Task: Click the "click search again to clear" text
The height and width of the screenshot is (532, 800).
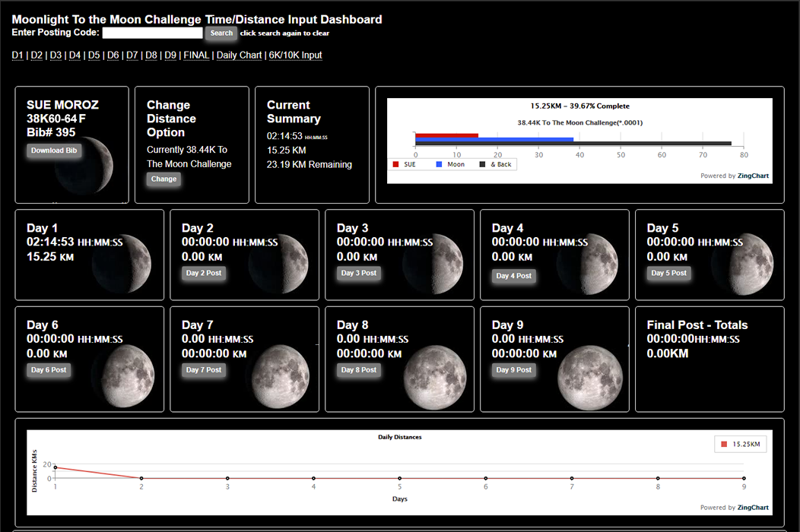Action: point(284,33)
